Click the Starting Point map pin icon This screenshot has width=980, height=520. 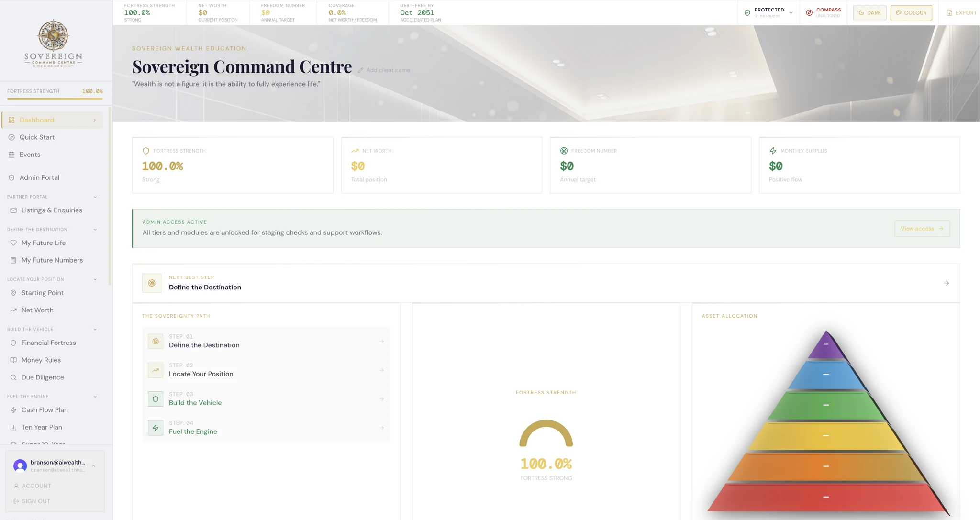click(13, 293)
